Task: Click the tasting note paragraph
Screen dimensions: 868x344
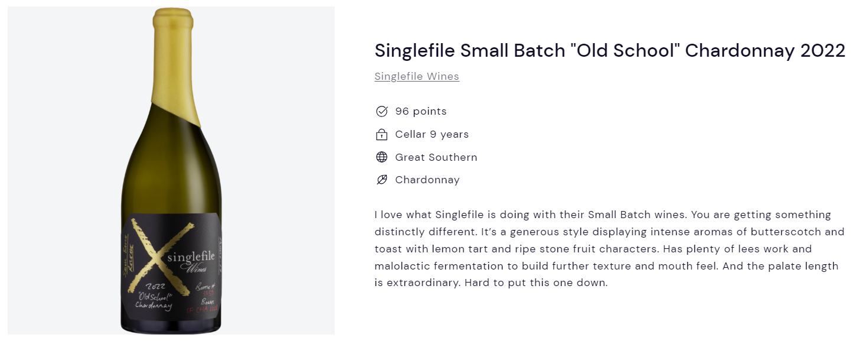Action: pyautogui.click(x=610, y=248)
